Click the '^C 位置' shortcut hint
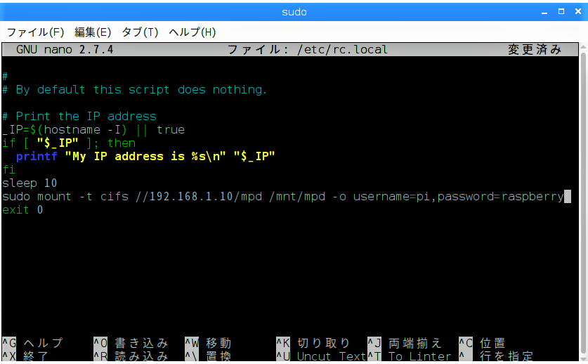Screen dimensions: 588x364 (x=482, y=343)
